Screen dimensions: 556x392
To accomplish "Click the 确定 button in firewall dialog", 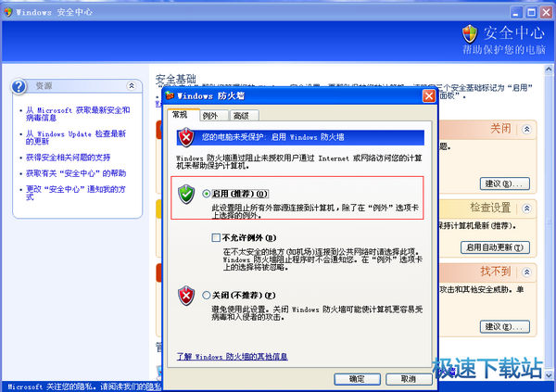I will [x=357, y=379].
